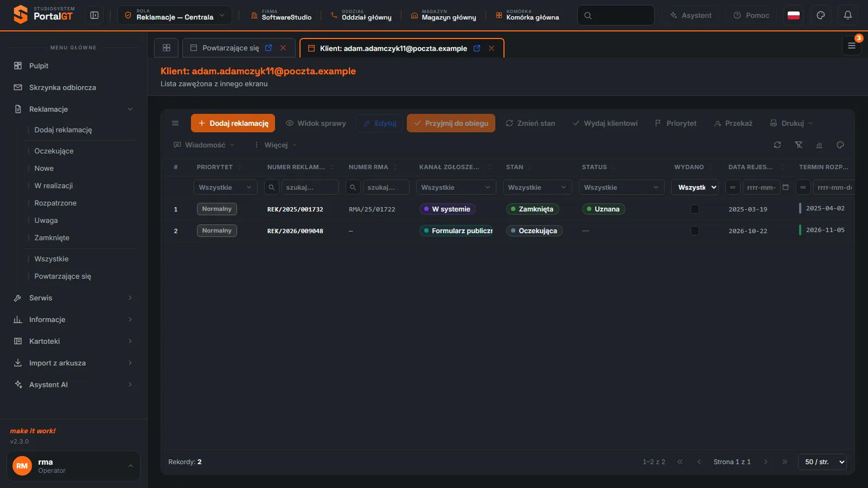The height and width of the screenshot is (488, 868).
Task: Open notifications bell in top bar
Action: [x=848, y=15]
